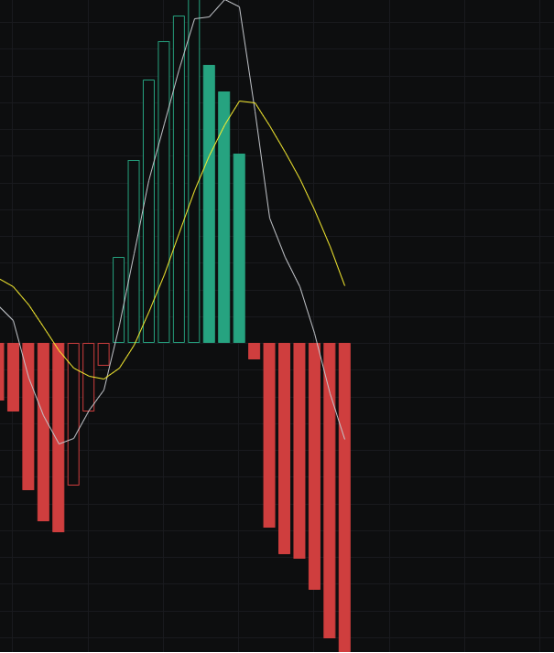The image size is (554, 653).
Task: Select the shortest solid green histogram bar
Action: (239, 249)
